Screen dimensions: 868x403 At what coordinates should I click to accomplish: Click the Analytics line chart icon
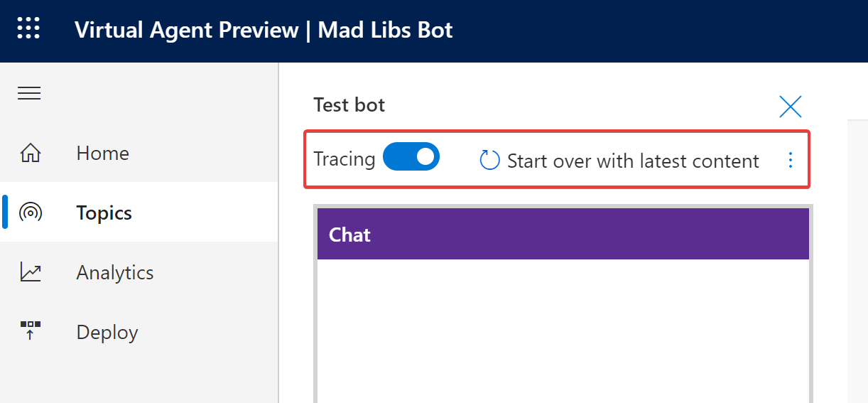30,273
